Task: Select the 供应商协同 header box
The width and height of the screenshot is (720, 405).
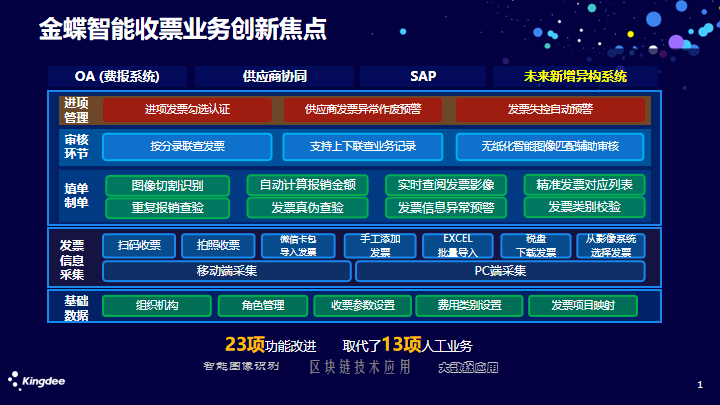Action: pos(274,76)
